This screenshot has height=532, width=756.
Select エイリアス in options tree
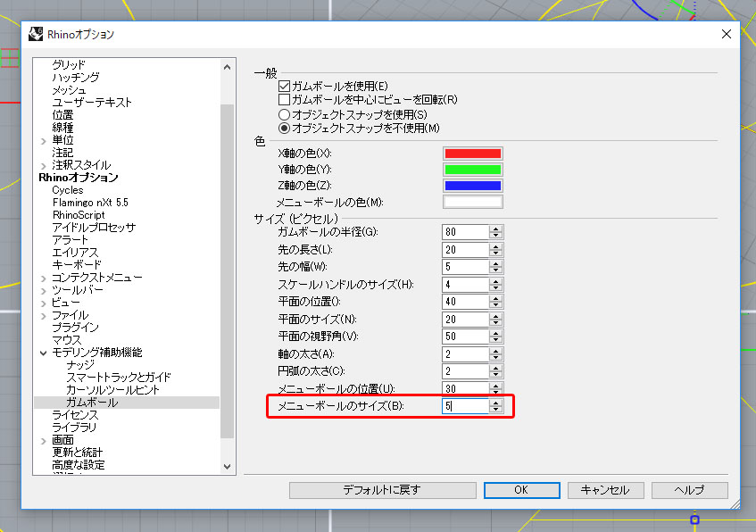point(75,253)
